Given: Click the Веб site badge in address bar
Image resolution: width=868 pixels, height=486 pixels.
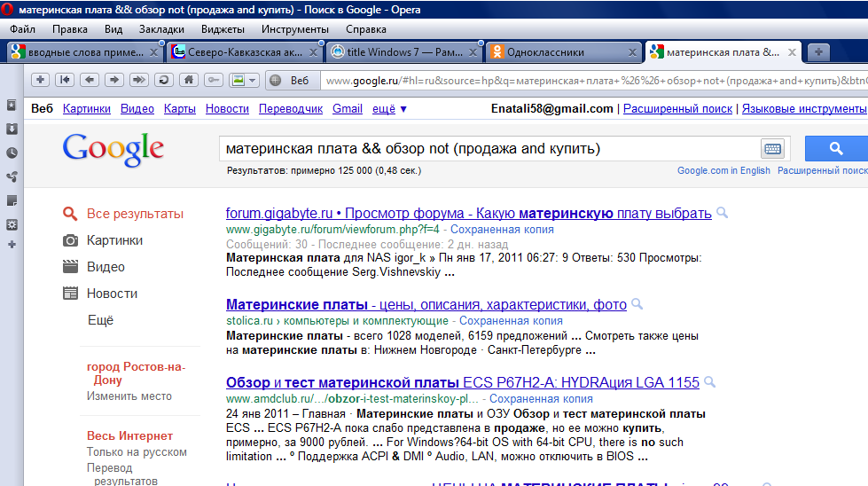Looking at the screenshot, I should coord(291,81).
